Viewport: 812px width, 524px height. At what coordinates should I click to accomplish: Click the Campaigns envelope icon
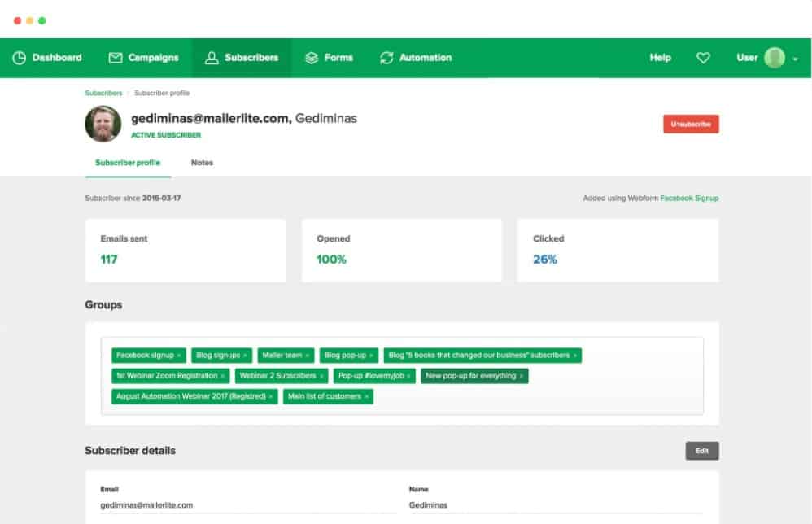[x=116, y=58]
